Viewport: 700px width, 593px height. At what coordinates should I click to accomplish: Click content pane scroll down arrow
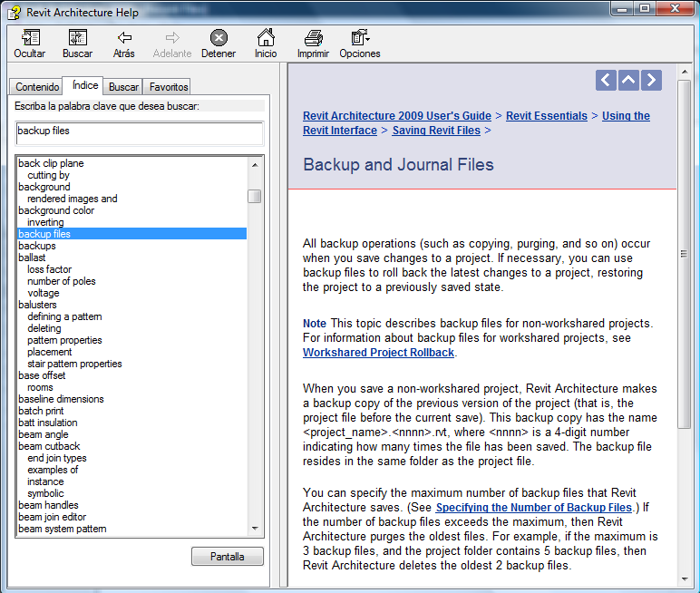click(684, 579)
